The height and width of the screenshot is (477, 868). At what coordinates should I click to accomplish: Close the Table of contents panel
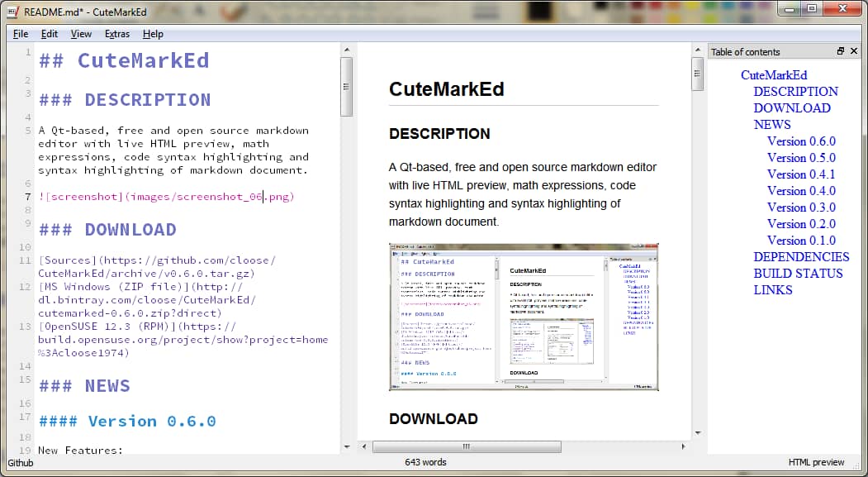point(855,51)
